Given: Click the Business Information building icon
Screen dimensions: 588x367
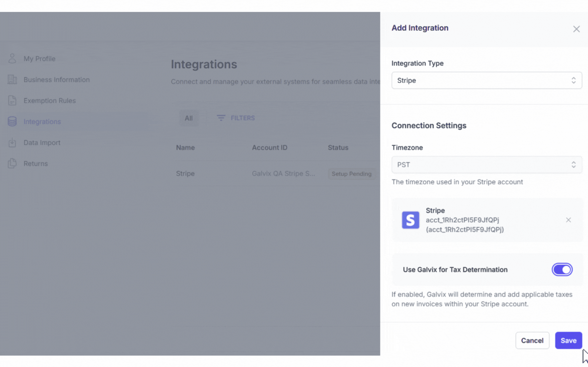Looking at the screenshot, I should (12, 79).
